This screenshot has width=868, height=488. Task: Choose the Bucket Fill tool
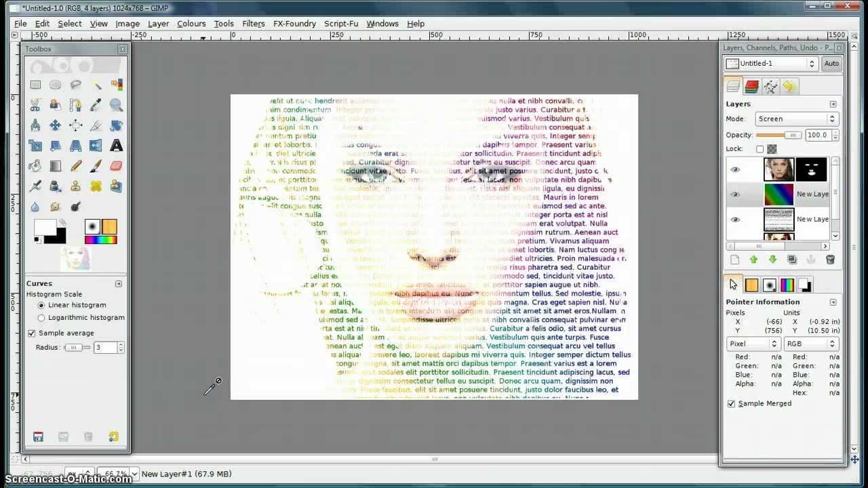point(35,166)
